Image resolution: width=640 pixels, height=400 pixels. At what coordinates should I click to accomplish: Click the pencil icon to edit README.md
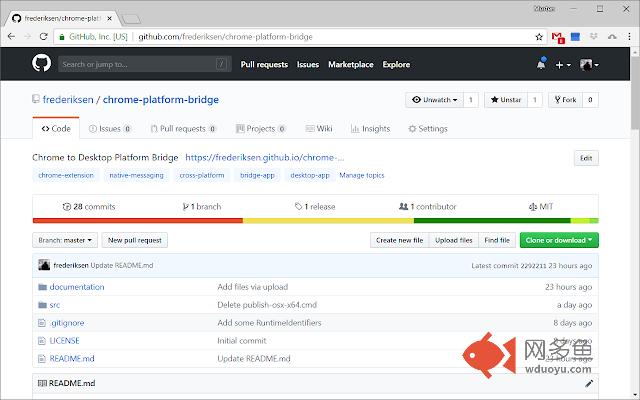point(589,383)
